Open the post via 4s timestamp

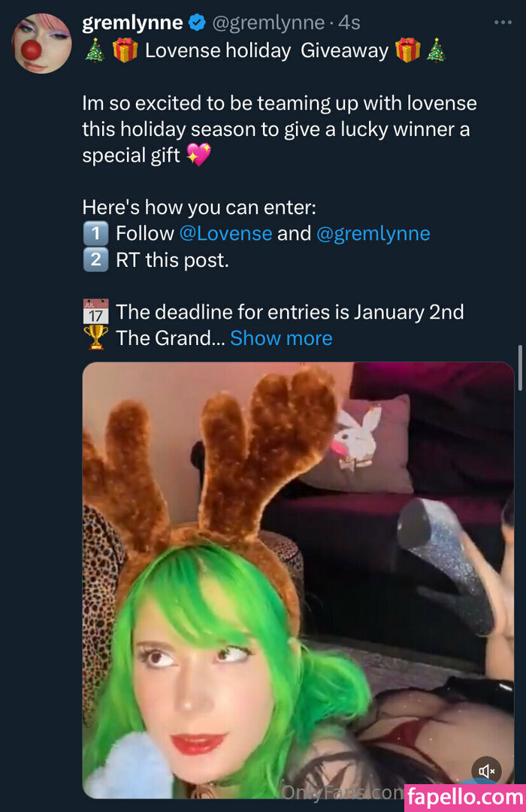349,23
